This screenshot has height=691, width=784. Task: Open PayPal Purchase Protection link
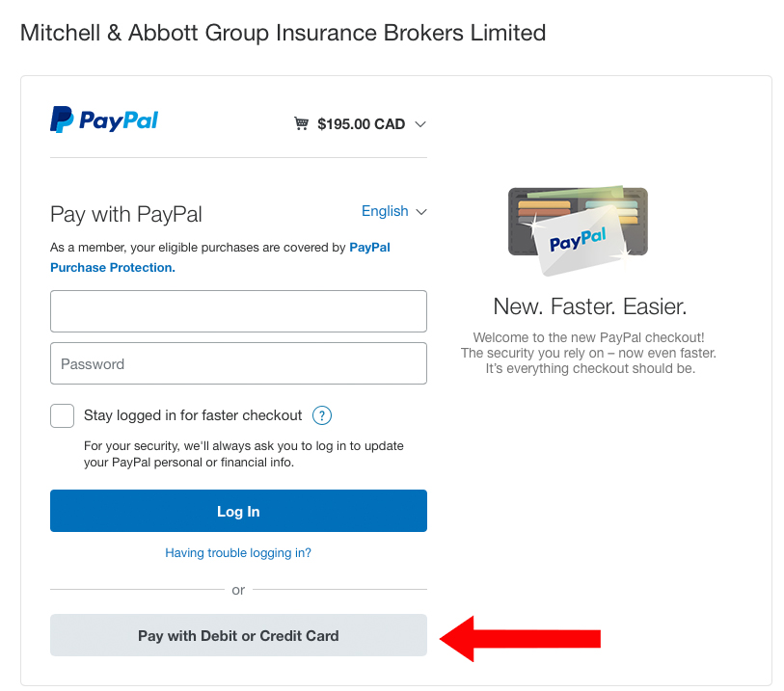click(x=220, y=257)
